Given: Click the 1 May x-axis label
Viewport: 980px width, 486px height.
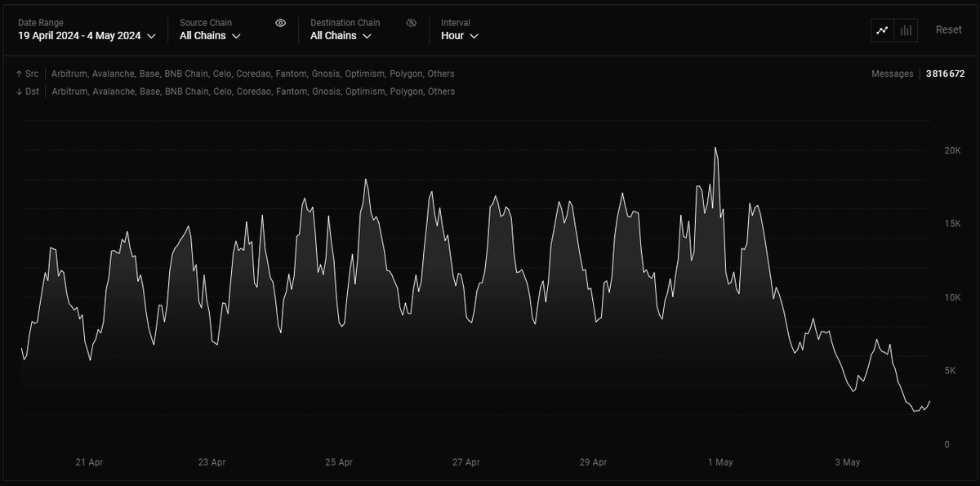Looking at the screenshot, I should [x=720, y=462].
